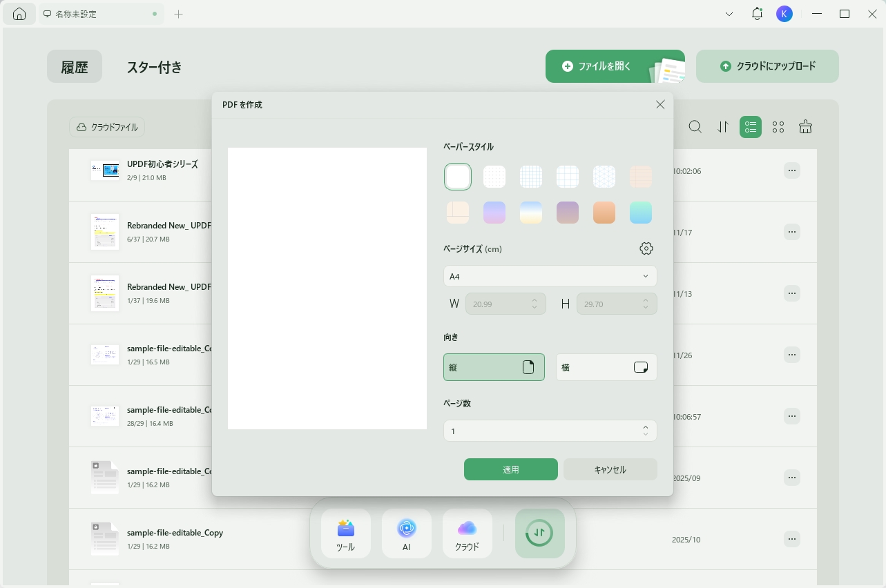The height and width of the screenshot is (588, 886).
Task: Open ツール in bottom dock
Action: [346, 534]
